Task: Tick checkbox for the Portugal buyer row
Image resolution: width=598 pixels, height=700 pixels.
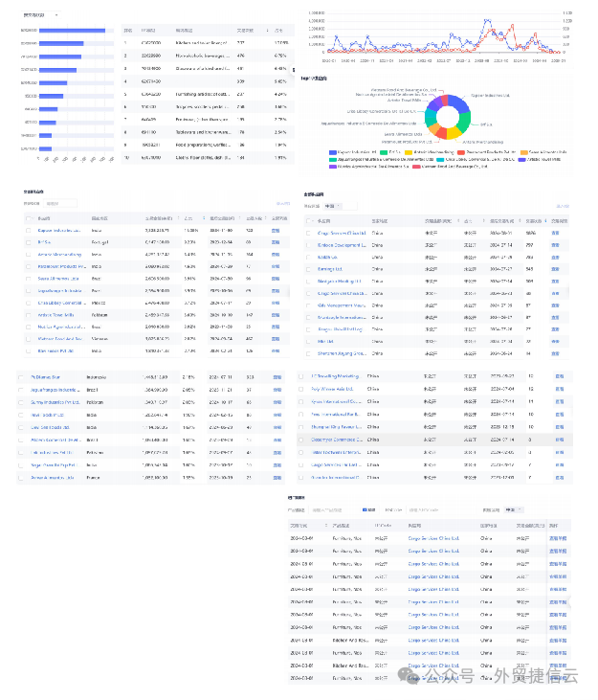Action: (29, 242)
